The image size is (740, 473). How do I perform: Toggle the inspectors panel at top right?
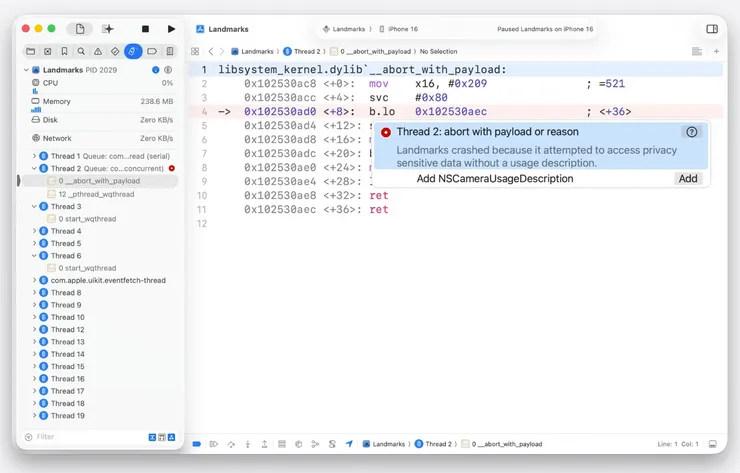tap(712, 29)
